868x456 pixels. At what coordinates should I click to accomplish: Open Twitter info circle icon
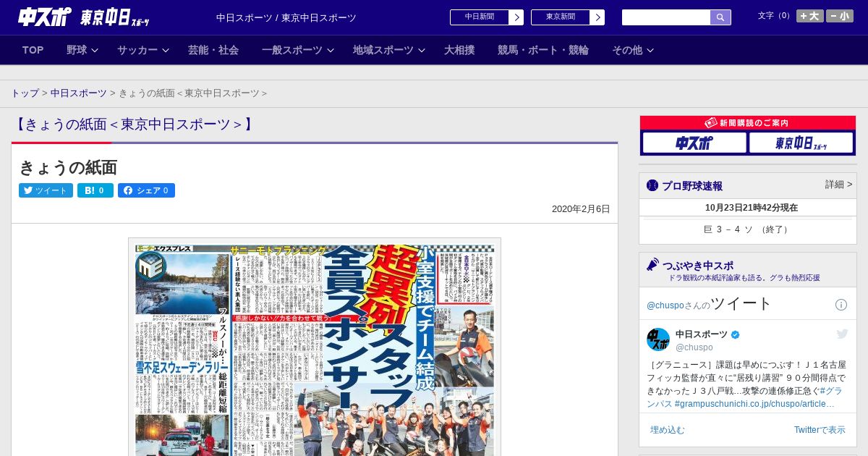pyautogui.click(x=841, y=305)
